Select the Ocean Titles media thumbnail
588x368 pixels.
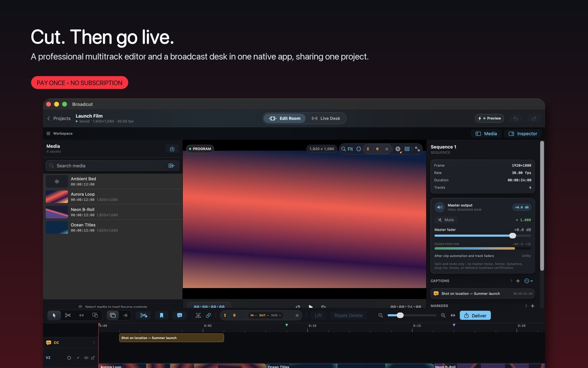(x=57, y=227)
